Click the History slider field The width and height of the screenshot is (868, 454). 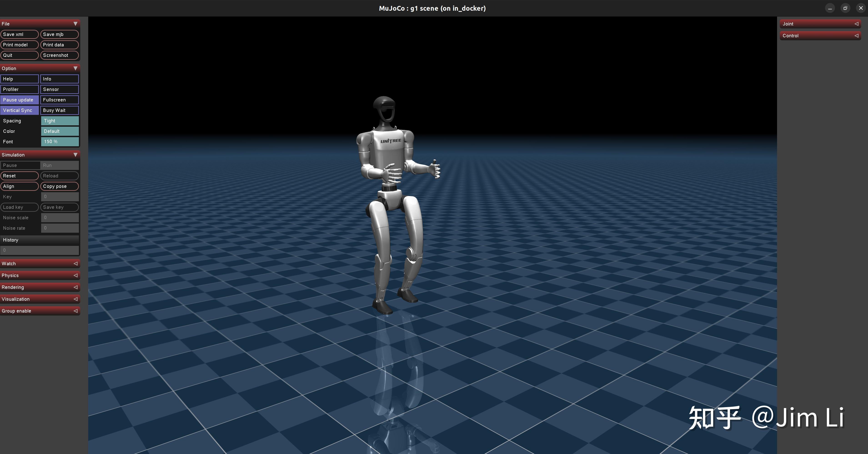40,250
